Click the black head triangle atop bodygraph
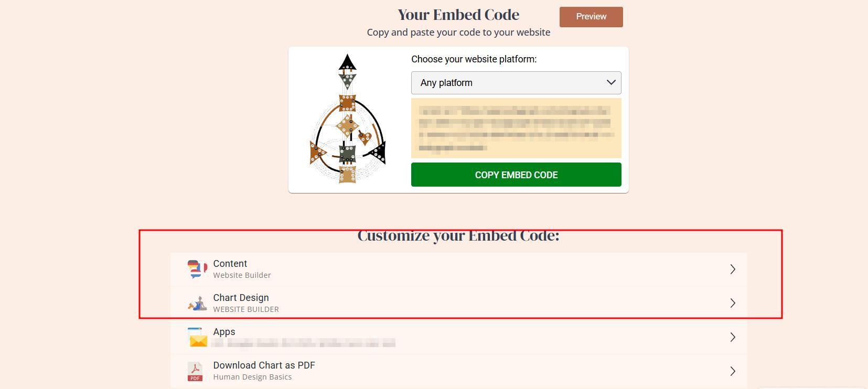The height and width of the screenshot is (389, 868). click(x=347, y=63)
